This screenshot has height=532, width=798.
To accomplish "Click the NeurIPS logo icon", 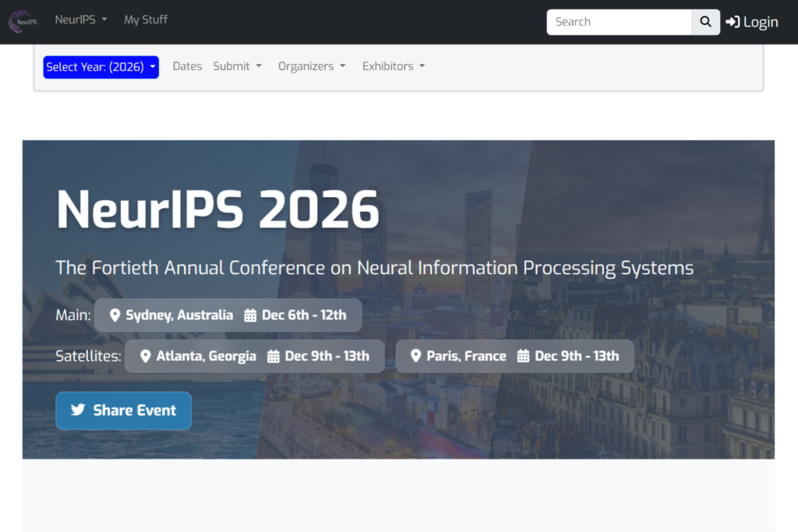I will pos(23,22).
